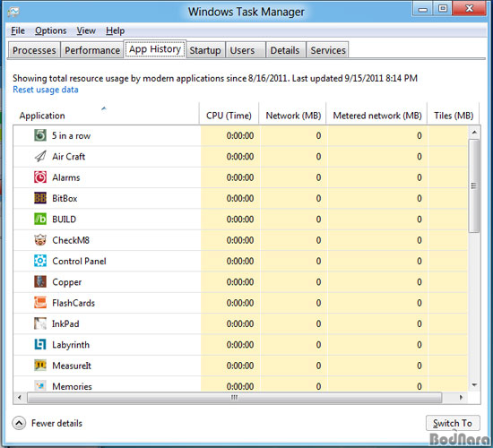Click the Reset usage data link

coord(46,90)
